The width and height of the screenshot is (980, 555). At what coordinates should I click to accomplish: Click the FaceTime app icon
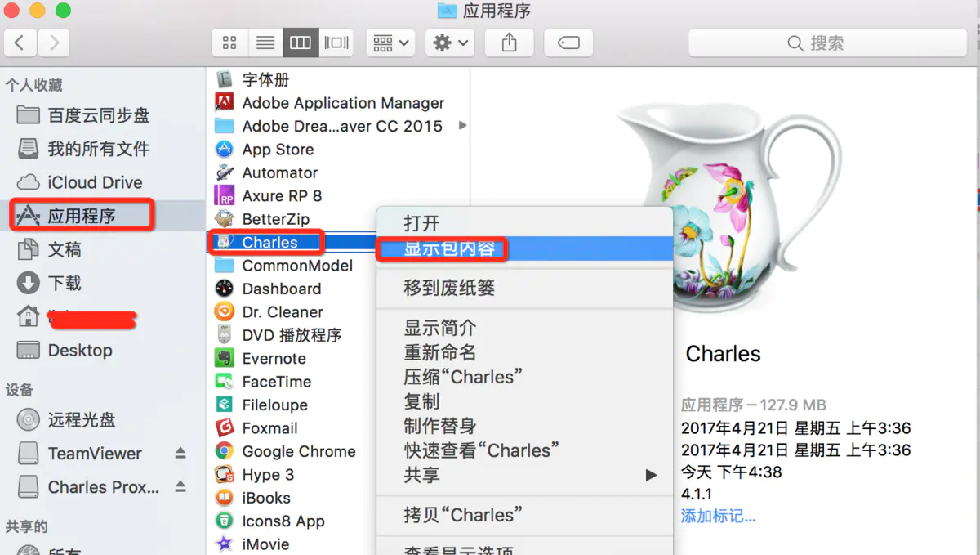coord(224,382)
